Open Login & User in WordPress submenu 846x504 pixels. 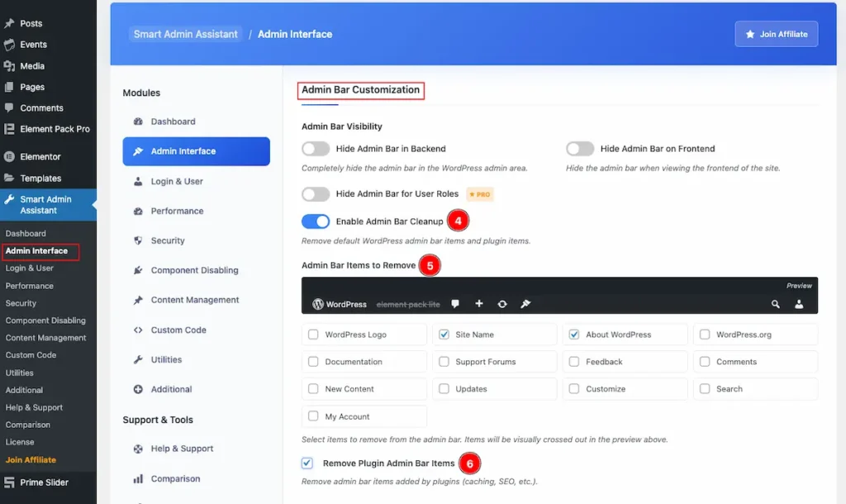point(29,269)
